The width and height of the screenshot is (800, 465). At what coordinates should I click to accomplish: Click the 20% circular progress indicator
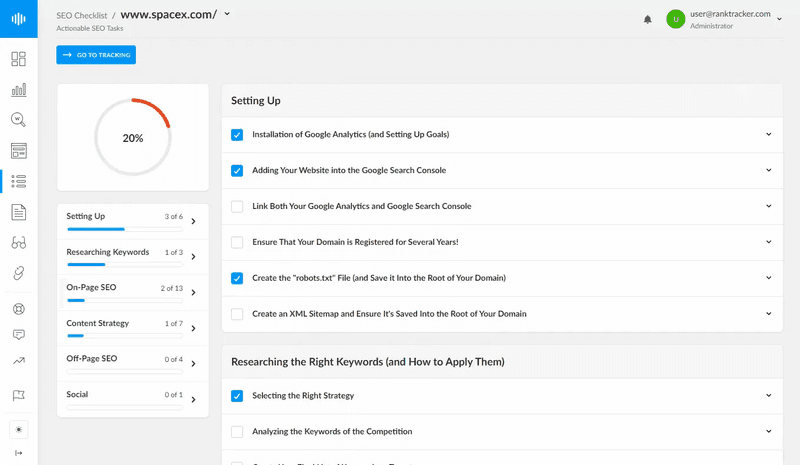coord(133,138)
